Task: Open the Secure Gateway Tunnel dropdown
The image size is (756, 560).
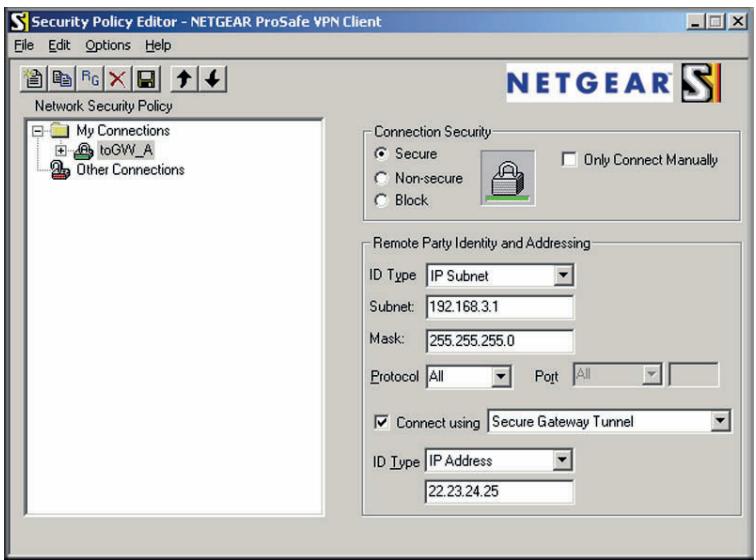Action: [x=720, y=421]
